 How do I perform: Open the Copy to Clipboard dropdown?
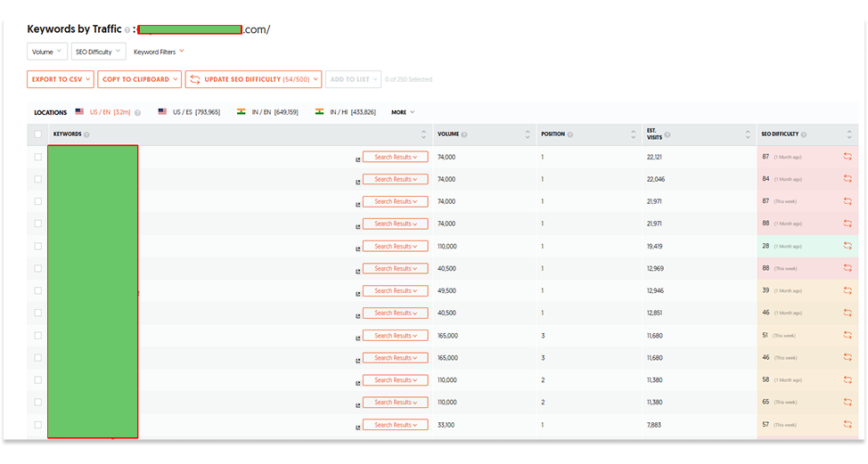(x=140, y=79)
